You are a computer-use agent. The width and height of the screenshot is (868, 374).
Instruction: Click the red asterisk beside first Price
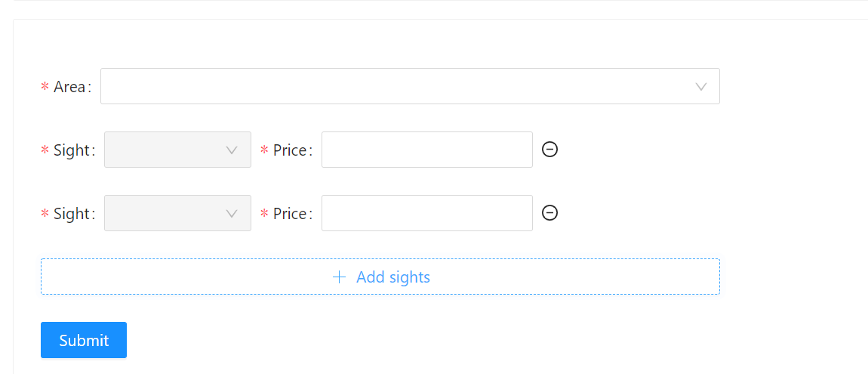264,150
